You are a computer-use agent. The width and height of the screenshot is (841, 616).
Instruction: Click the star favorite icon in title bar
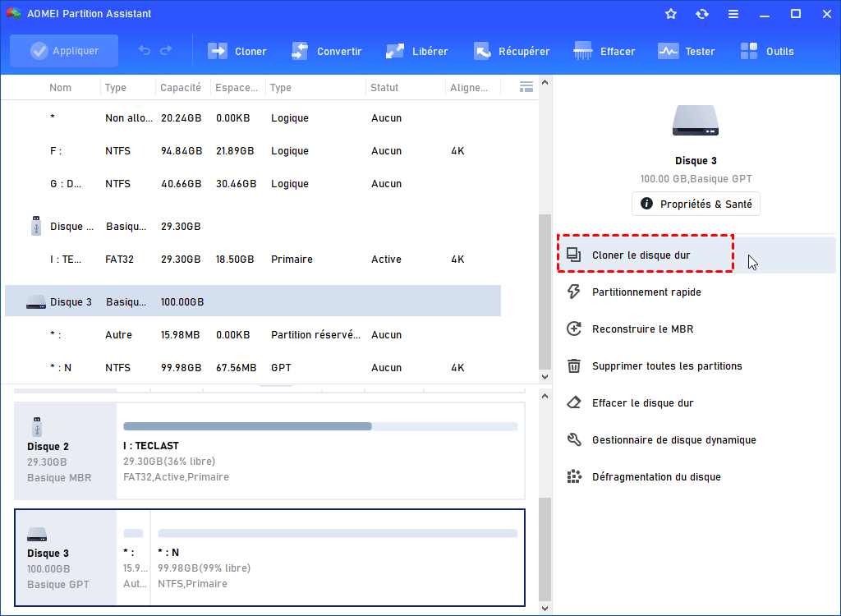coord(670,14)
